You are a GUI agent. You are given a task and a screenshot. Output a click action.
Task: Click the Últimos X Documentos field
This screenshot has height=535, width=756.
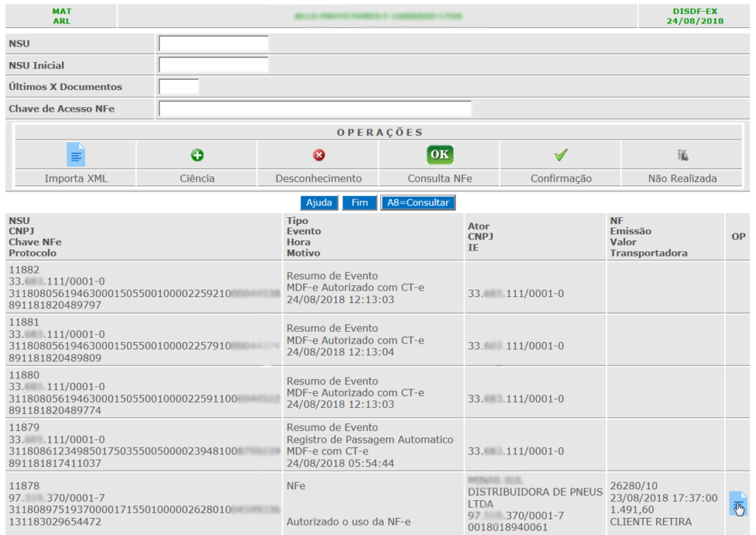(x=179, y=86)
